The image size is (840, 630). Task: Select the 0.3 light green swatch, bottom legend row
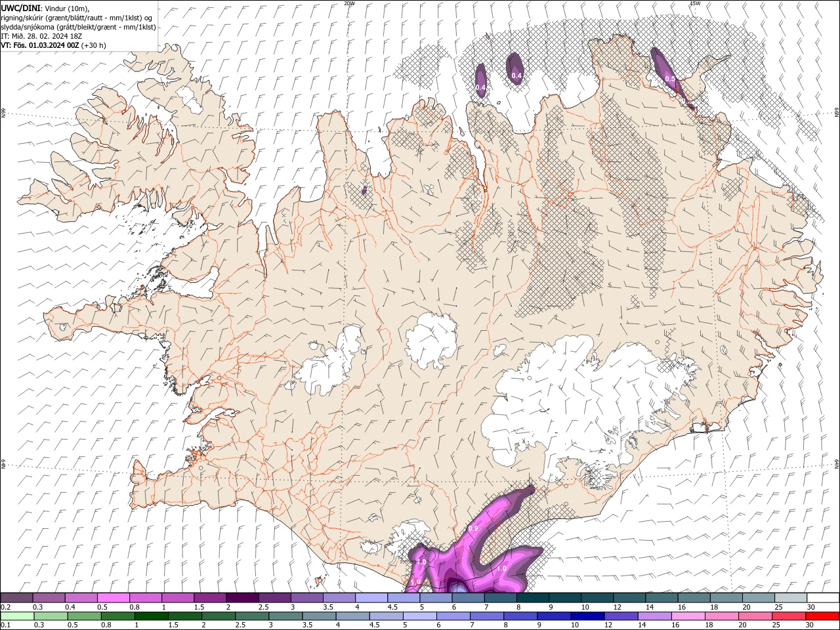coord(51,616)
